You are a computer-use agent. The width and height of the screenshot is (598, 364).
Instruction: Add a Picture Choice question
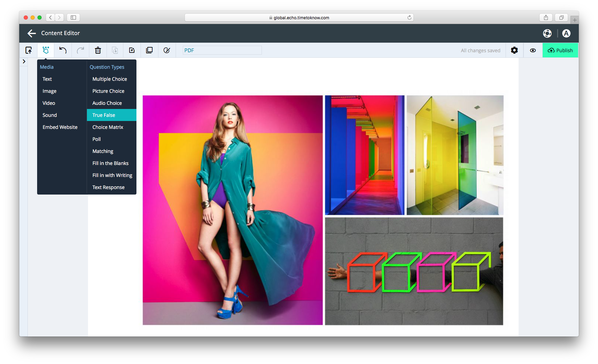(112, 91)
